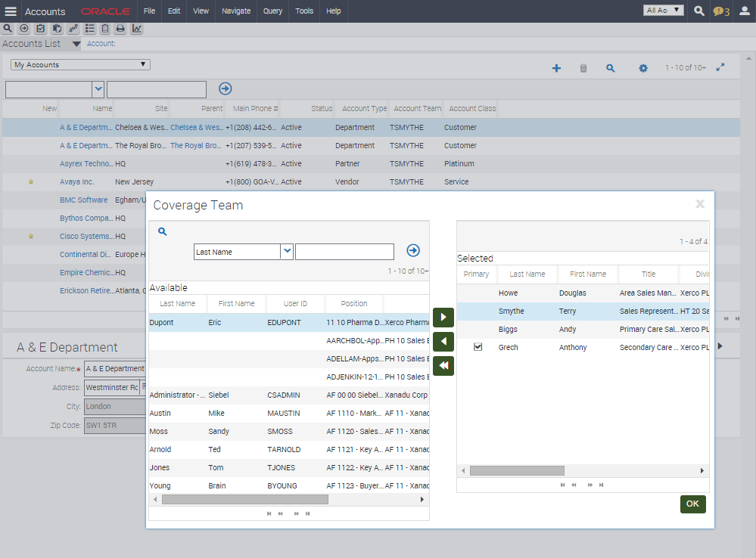Sort by Last Name column in Selected list
This screenshot has height=558, width=756.
tap(527, 274)
